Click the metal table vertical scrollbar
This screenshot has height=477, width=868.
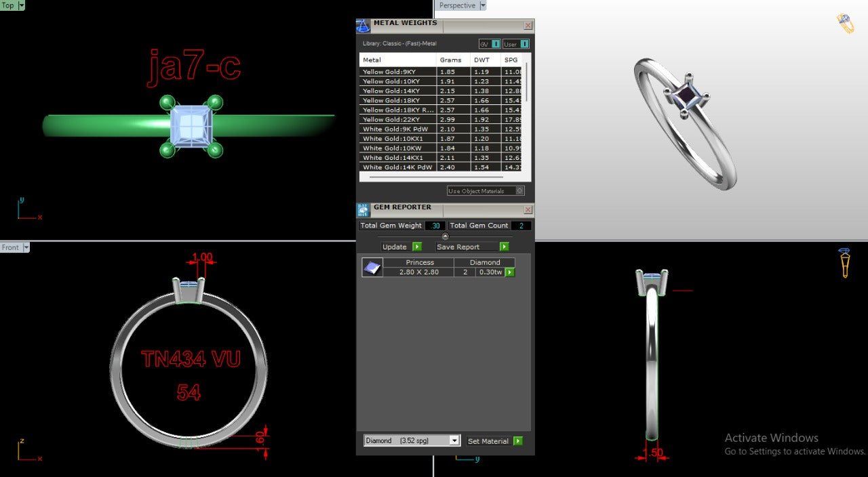pos(526,81)
